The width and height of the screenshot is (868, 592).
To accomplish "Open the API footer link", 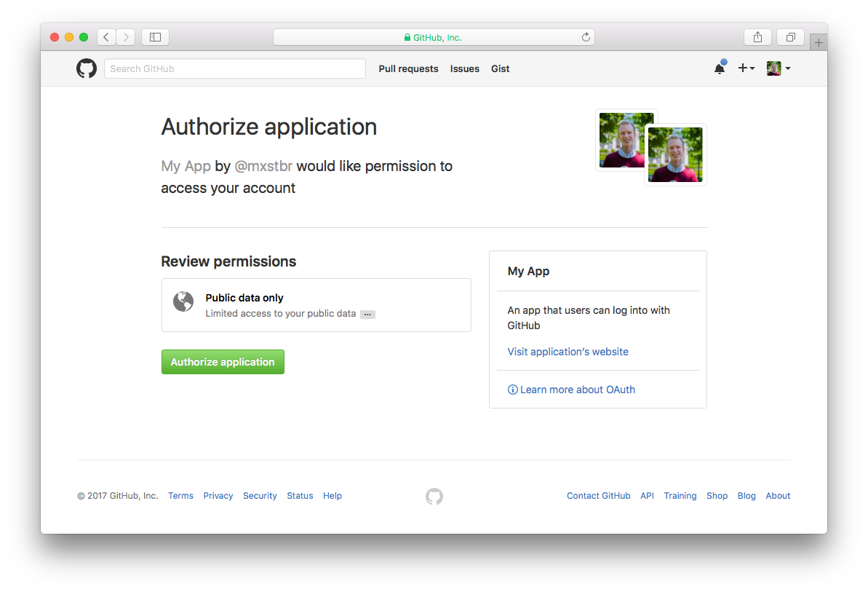I will pos(647,496).
